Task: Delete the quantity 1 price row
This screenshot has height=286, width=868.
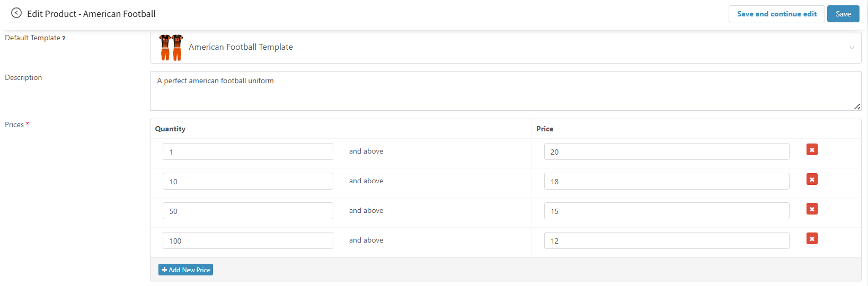Action: pyautogui.click(x=812, y=150)
